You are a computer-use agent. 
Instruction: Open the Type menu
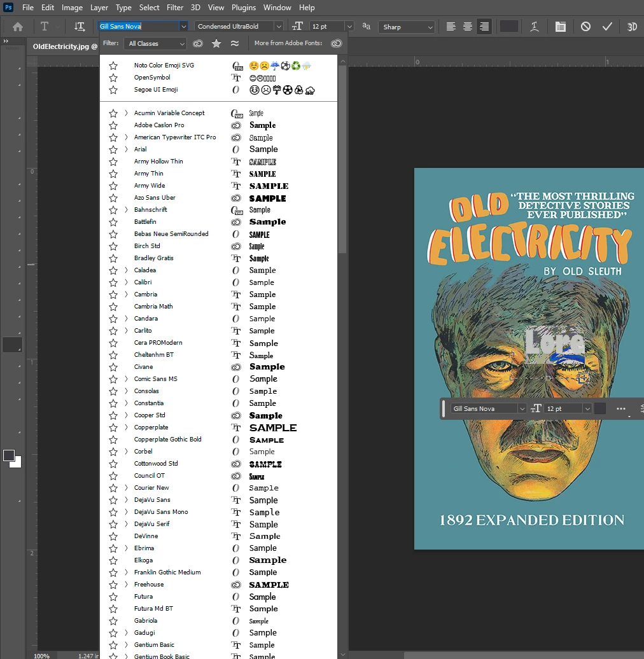(123, 8)
